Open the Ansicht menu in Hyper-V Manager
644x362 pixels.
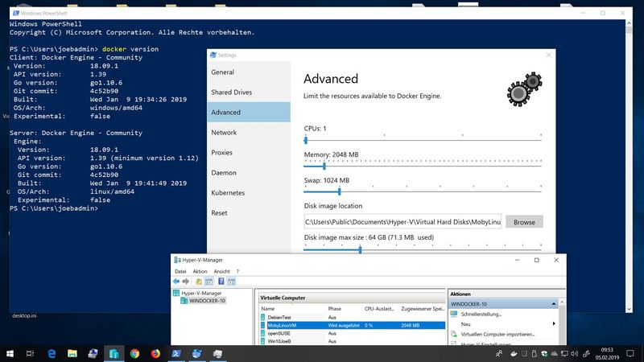click(221, 272)
